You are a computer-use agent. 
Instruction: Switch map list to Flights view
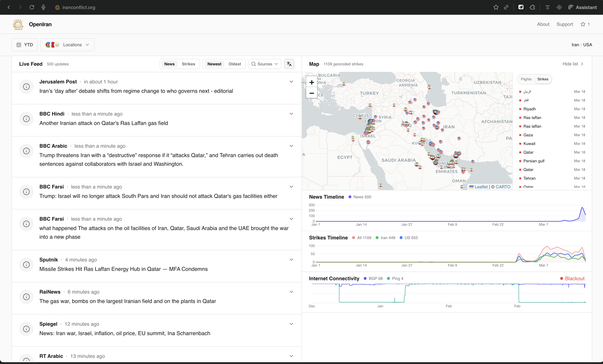(526, 79)
